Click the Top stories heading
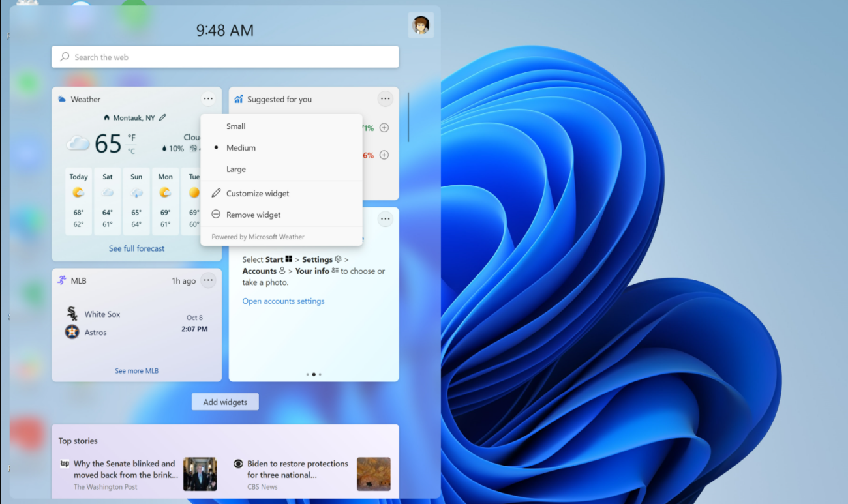Screen dimensions: 848x504 click(x=78, y=441)
